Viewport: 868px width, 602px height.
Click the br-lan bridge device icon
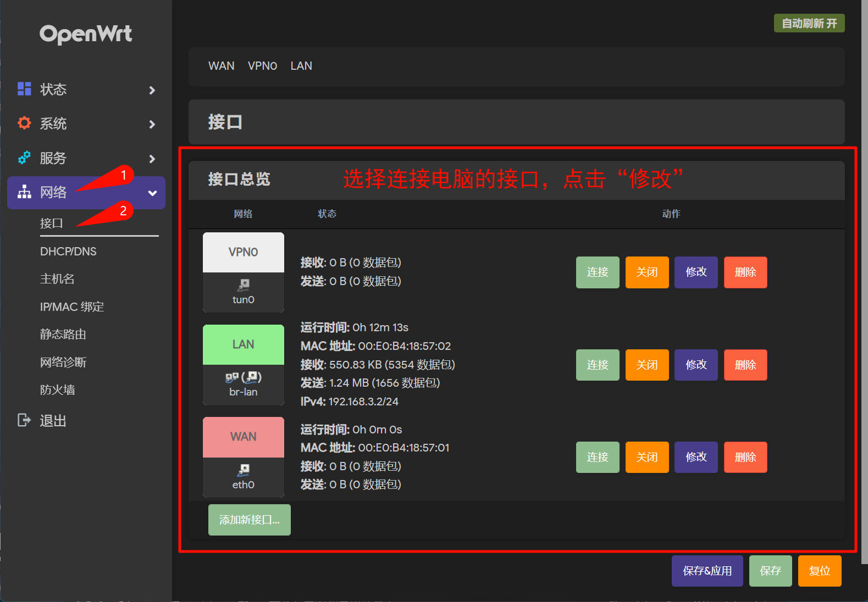click(x=244, y=377)
